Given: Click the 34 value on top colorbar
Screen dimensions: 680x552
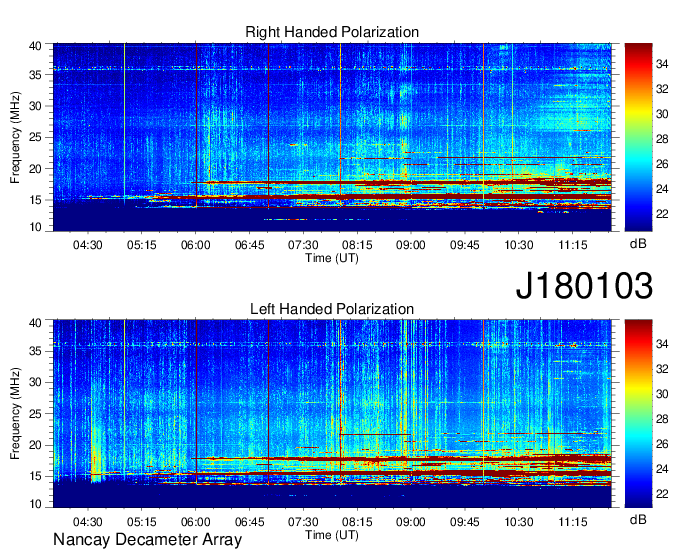Looking at the screenshot, I should click(x=662, y=65).
